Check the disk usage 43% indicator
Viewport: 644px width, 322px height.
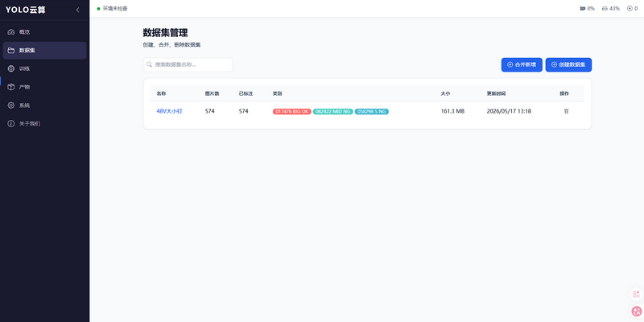click(611, 8)
